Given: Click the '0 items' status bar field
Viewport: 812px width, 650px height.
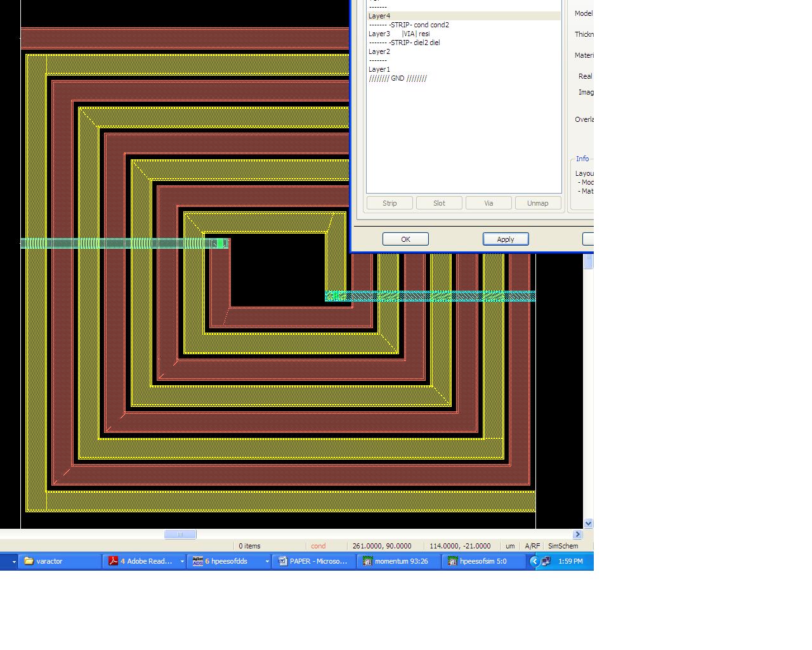Looking at the screenshot, I should coord(249,546).
